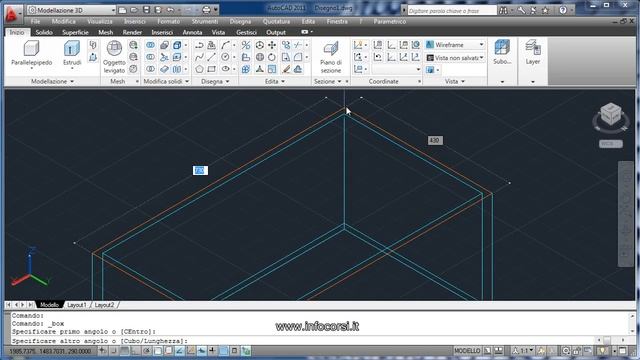This screenshot has height=360, width=640.
Task: Pick the Line draw tool
Action: [x=211, y=57]
